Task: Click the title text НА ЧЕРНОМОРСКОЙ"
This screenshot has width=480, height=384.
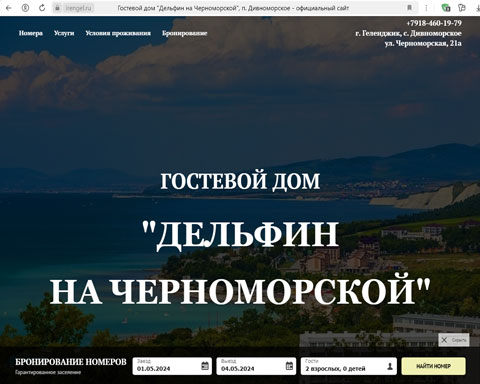Action: (240, 288)
